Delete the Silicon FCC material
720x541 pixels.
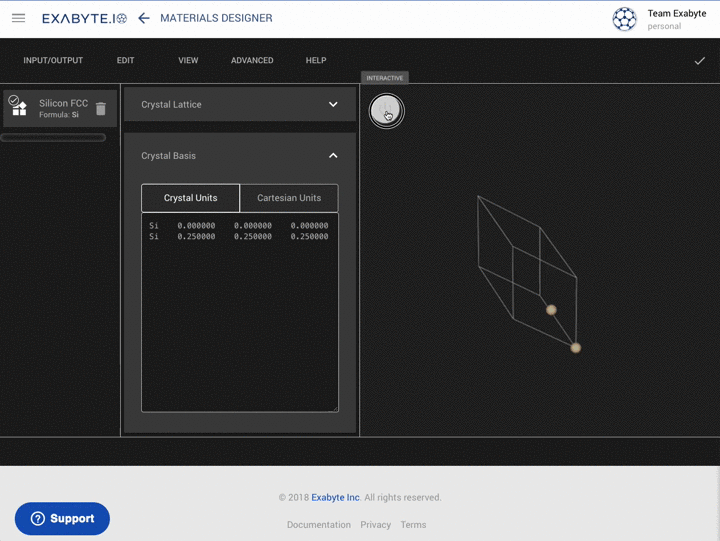point(101,109)
